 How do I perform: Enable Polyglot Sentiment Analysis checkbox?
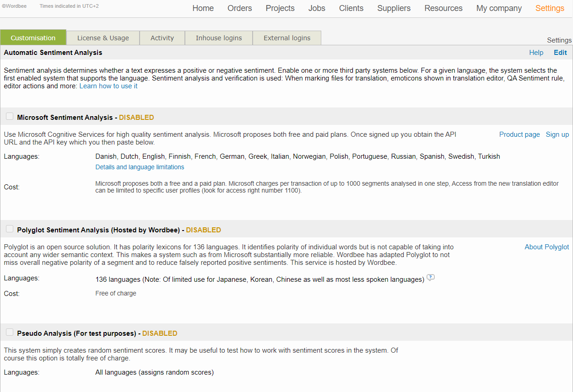10,228
